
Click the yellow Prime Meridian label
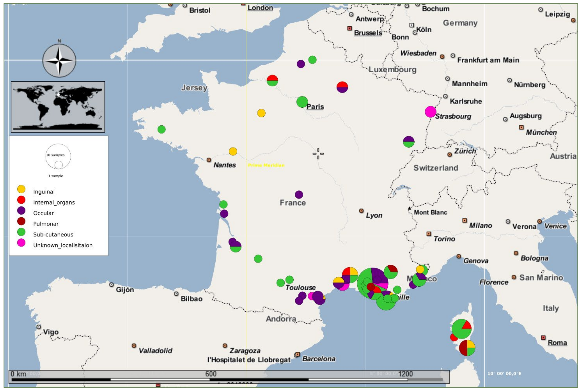tap(266, 165)
